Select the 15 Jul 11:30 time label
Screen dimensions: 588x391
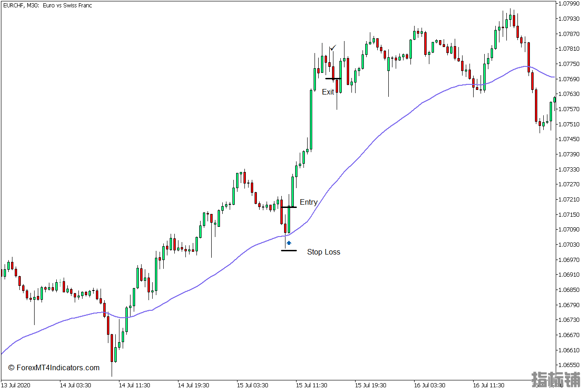tap(312, 385)
